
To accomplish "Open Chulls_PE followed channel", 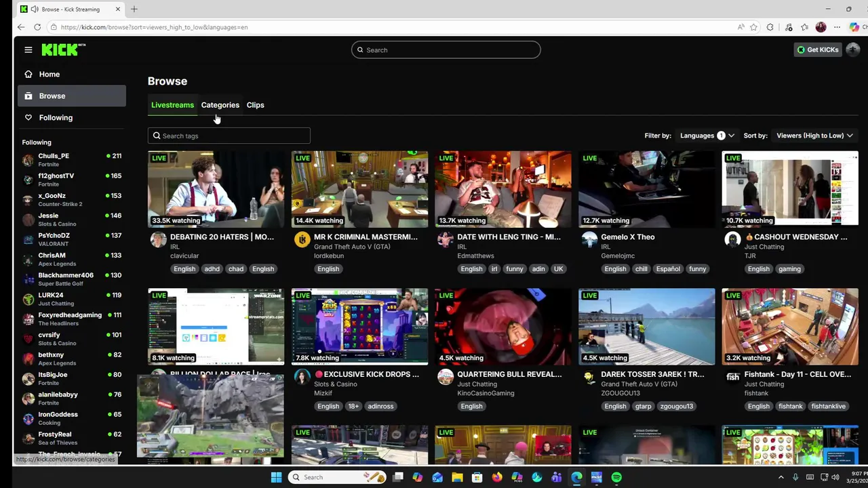I will coord(72,160).
